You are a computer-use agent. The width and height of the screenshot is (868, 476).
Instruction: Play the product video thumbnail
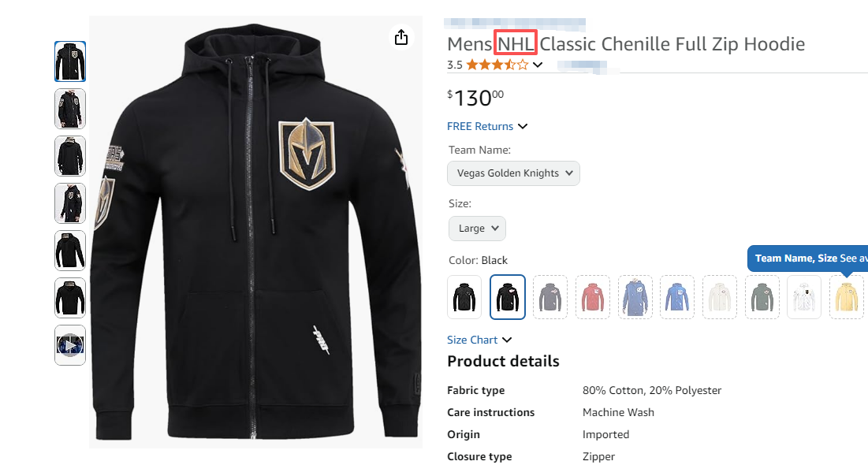(x=70, y=345)
